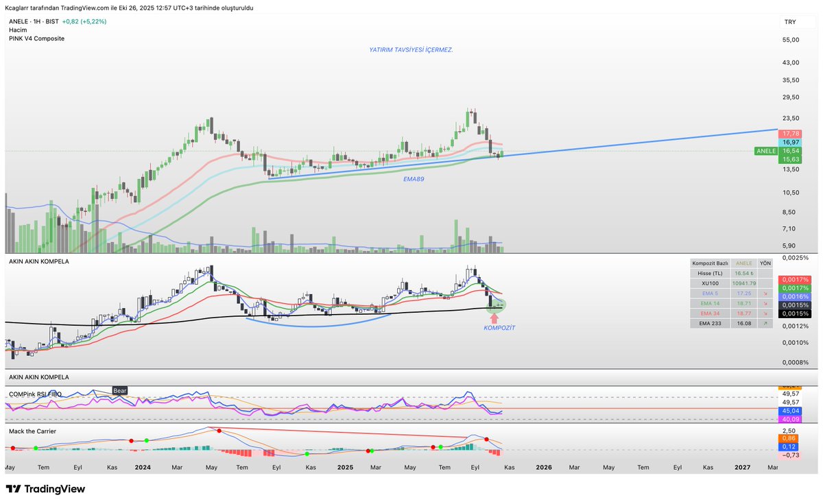Click the EMA 34 table label
This screenshot has width=823, height=504.
710,313
